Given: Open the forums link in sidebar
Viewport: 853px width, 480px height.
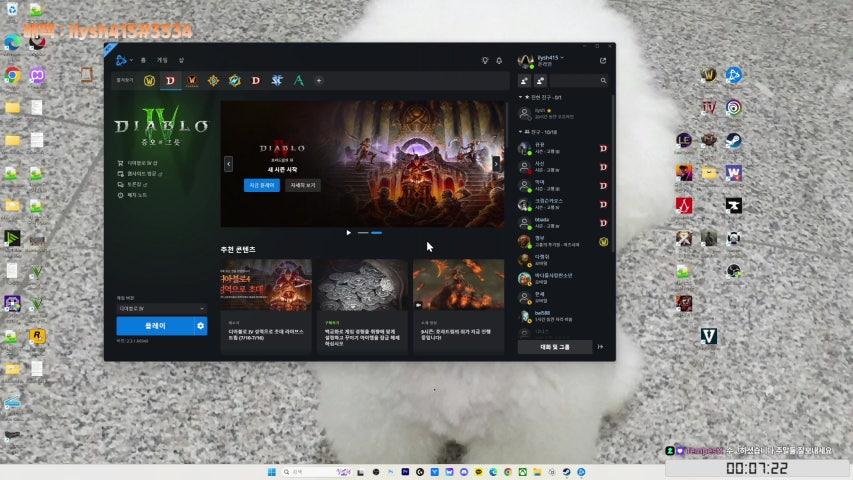Looking at the screenshot, I should [133, 184].
